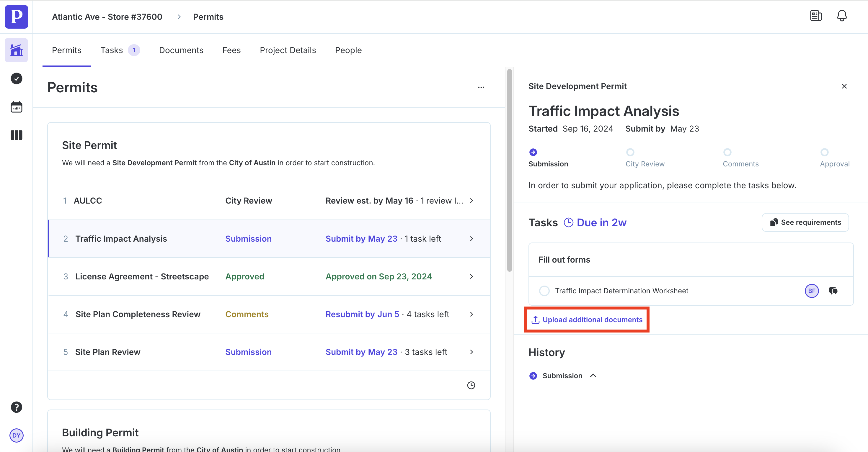Open the calendar sidebar icon
This screenshot has width=868, height=452.
(16, 107)
